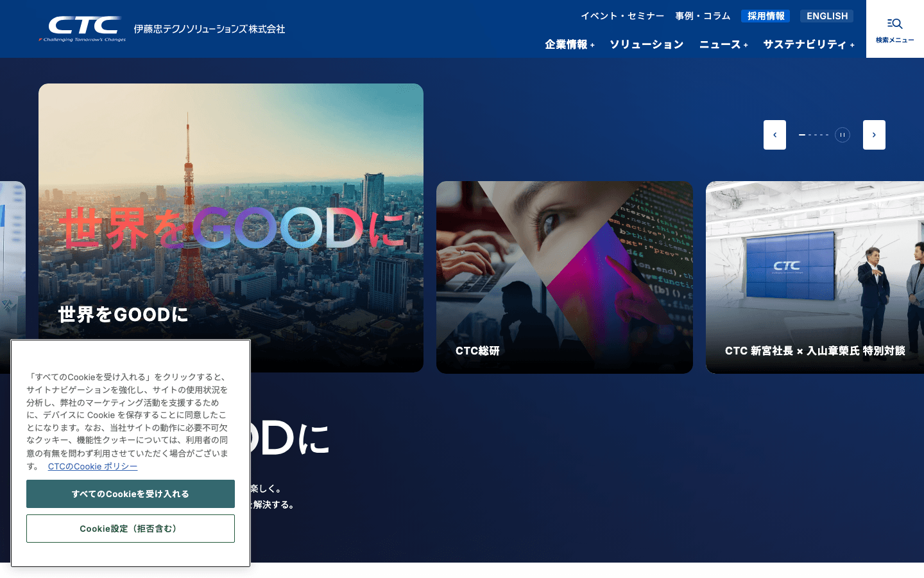This screenshot has height=578, width=924.
Task: Click the 採用情報 button
Action: (766, 16)
